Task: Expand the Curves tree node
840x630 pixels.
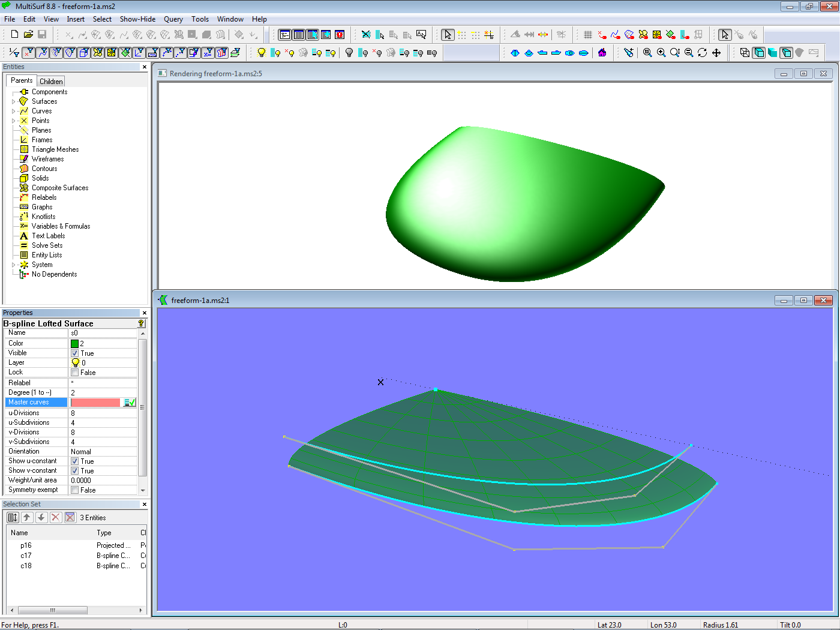Action: tap(13, 111)
